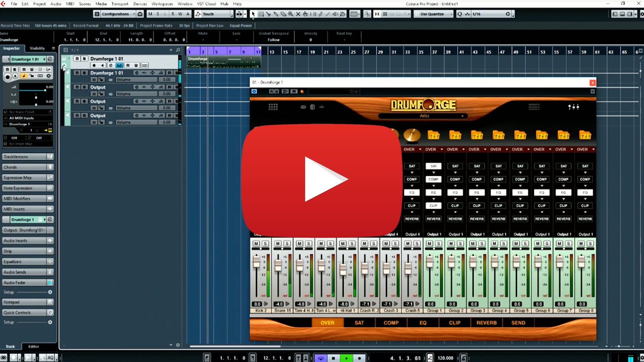Mute the Kick 2 channel in Drumforge
Viewport: 644px width, 362px height.
(x=256, y=244)
